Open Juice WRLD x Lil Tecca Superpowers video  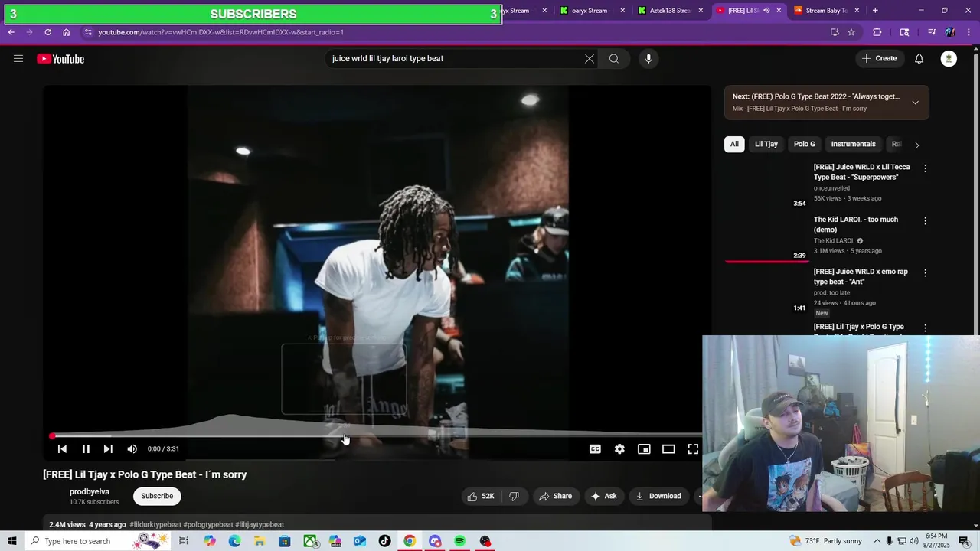862,172
